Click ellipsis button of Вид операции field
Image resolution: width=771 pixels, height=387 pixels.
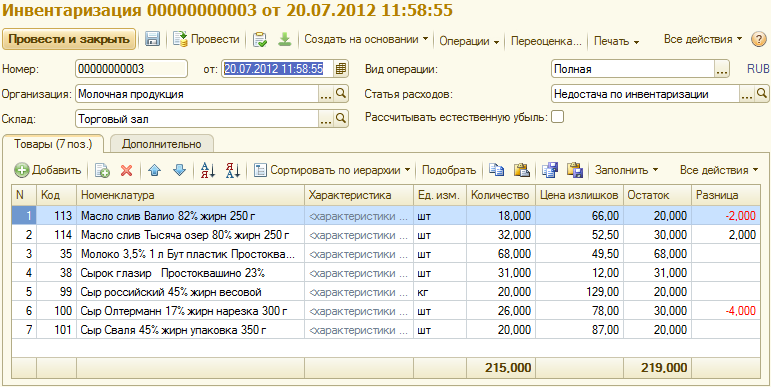click(x=721, y=69)
